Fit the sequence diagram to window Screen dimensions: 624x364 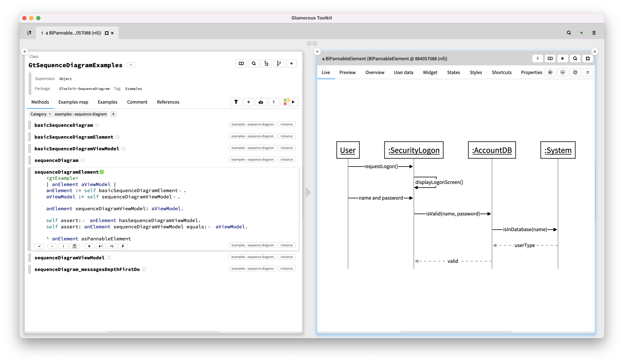click(x=575, y=72)
